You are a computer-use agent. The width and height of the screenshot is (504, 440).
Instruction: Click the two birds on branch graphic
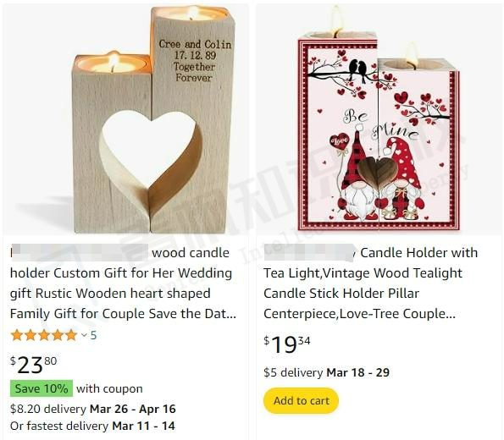357,70
